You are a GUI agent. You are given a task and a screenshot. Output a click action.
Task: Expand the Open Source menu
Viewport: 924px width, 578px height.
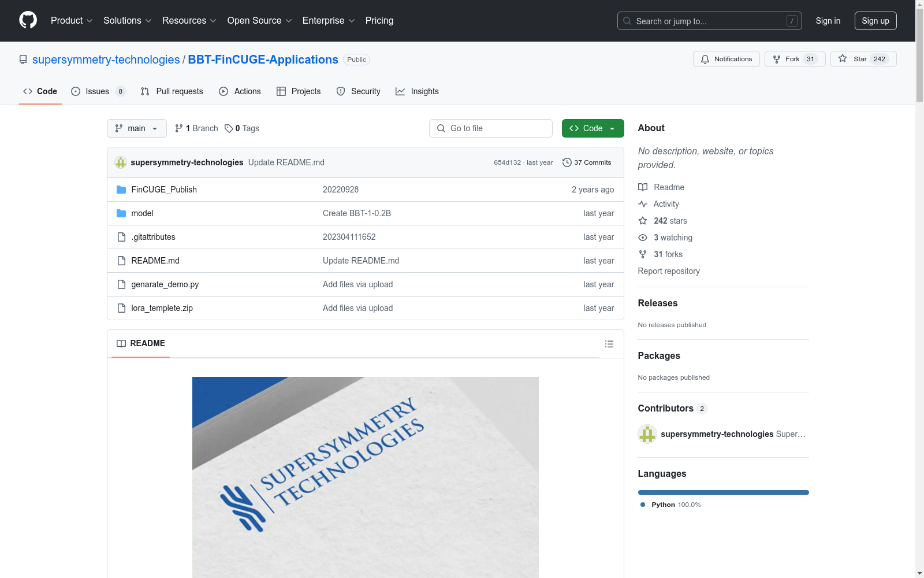[x=259, y=20]
